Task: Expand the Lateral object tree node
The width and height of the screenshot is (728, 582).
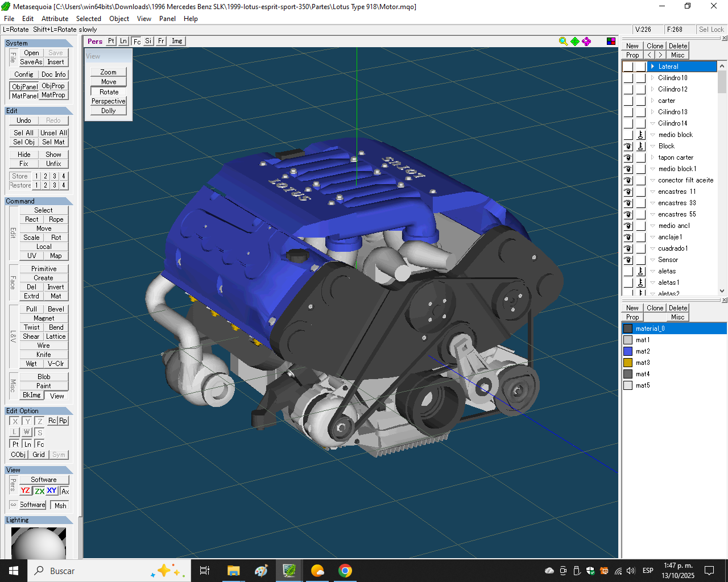Action: (652, 66)
